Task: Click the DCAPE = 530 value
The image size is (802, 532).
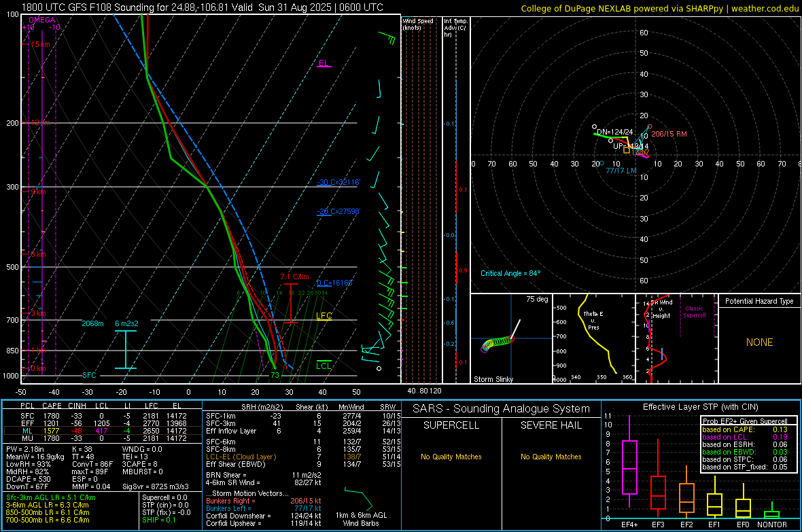Action: (28, 479)
